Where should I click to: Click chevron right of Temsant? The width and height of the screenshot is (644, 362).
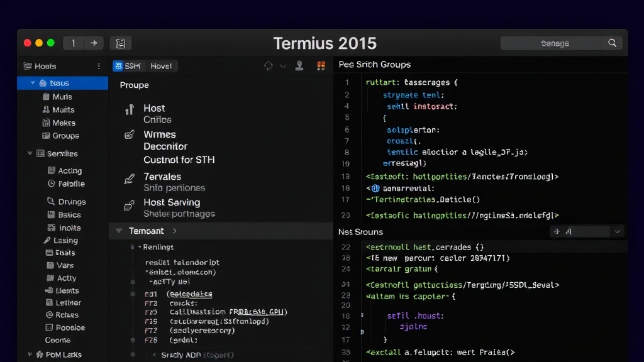coord(175,231)
